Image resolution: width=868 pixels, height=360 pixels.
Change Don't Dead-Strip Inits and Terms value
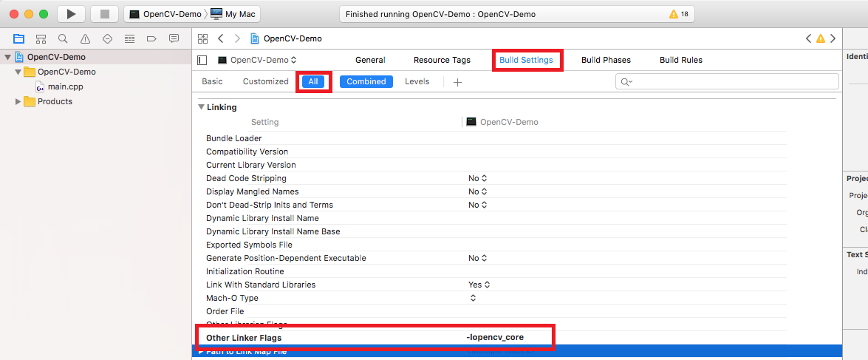[477, 205]
